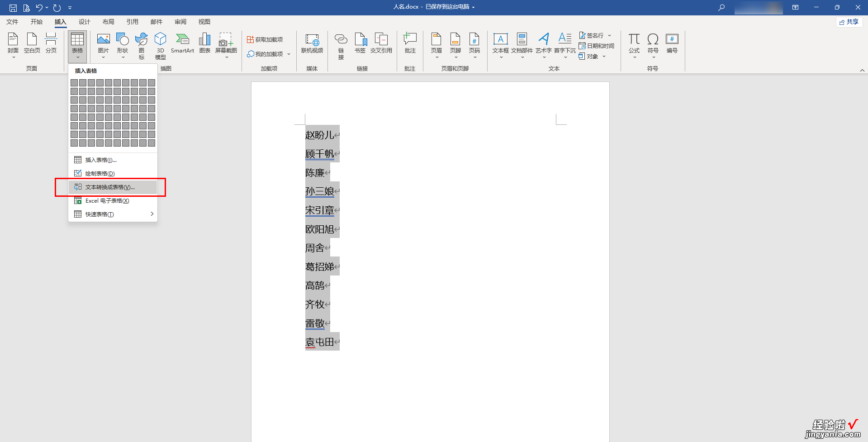Switch to the References (引用) tab
Viewport: 868px width, 442px height.
pyautogui.click(x=133, y=22)
